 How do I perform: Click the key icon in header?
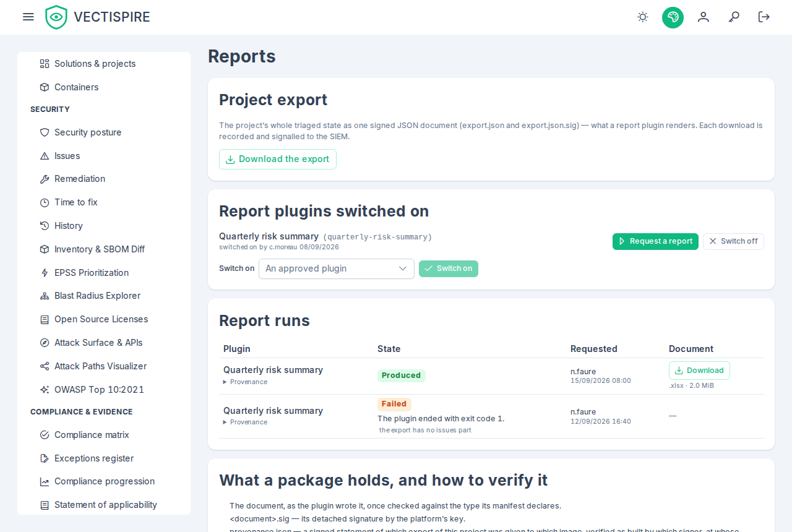pos(734,17)
